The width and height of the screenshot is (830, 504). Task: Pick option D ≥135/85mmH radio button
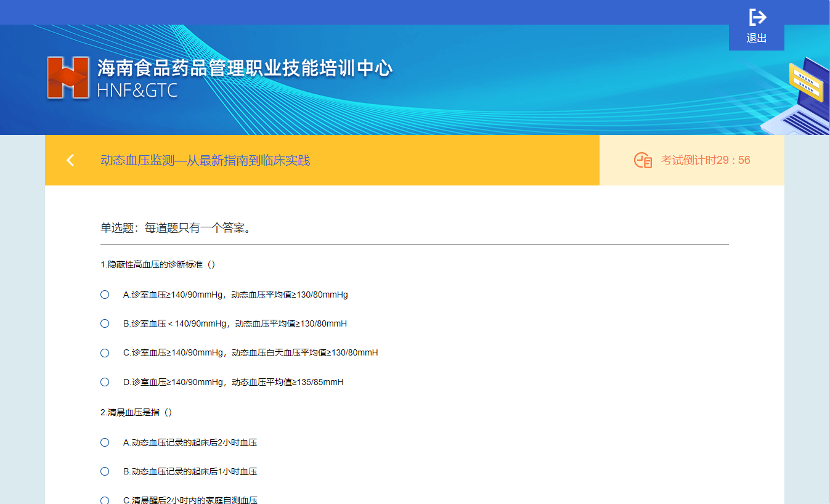(x=105, y=382)
